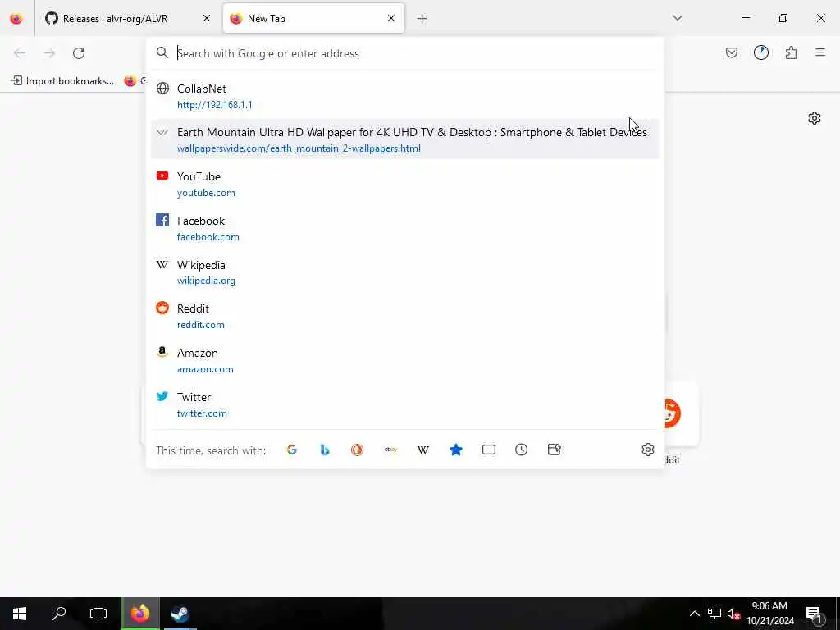Viewport: 840px width, 630px height.
Task: Focus the Search with Google address field
Action: pos(404,53)
